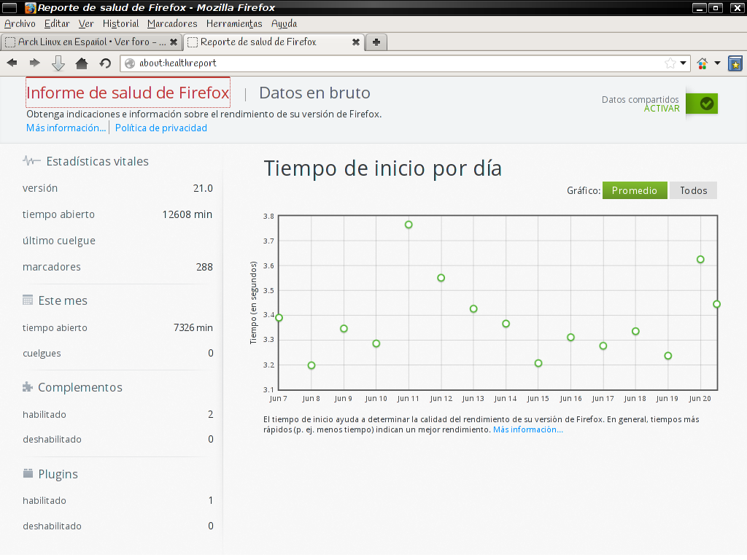The height and width of the screenshot is (560, 747).
Task: Click the puzzle piece icon beside Complementos
Action: click(x=28, y=386)
